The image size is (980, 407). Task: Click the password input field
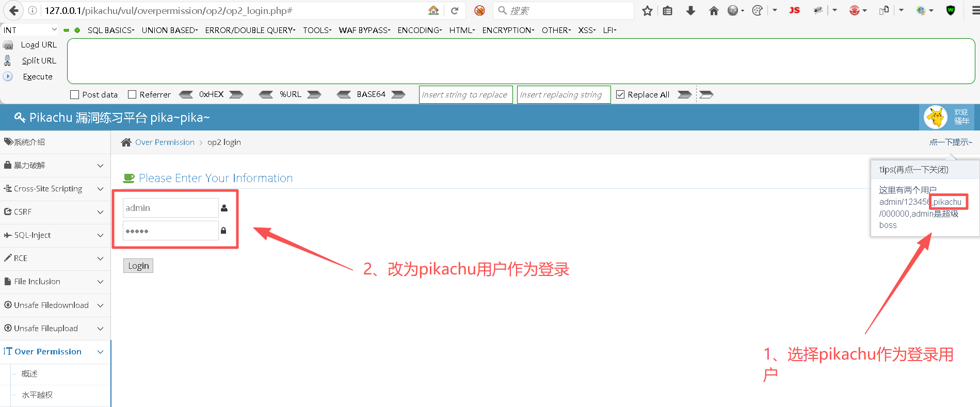[171, 231]
